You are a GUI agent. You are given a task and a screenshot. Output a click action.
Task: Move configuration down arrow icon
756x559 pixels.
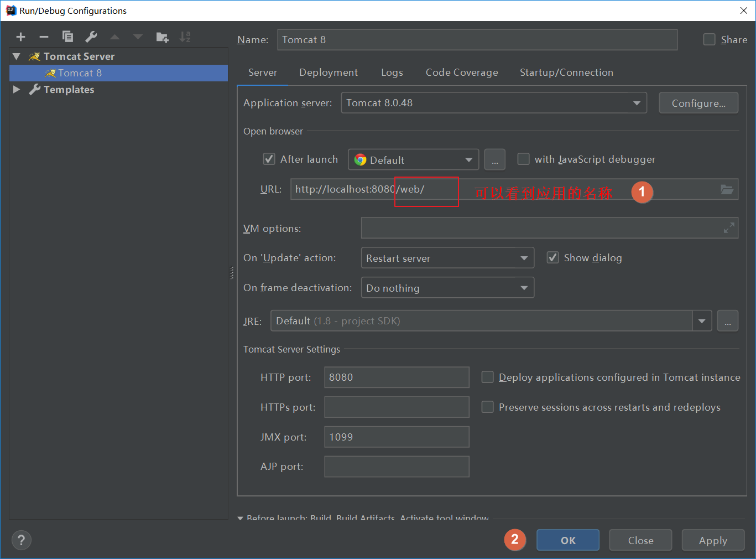pos(138,37)
